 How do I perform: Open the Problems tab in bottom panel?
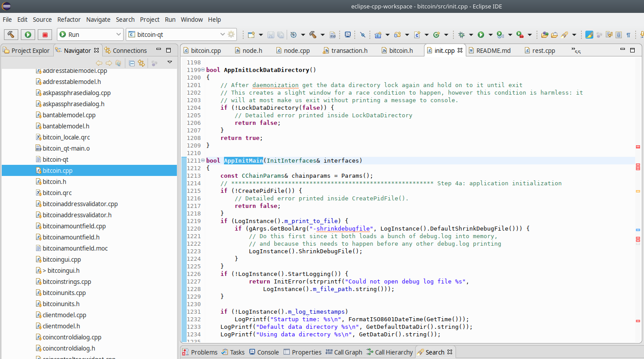200,352
